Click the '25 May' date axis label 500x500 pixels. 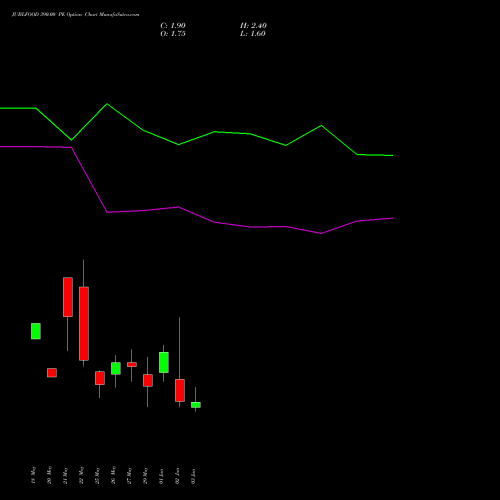97,475
